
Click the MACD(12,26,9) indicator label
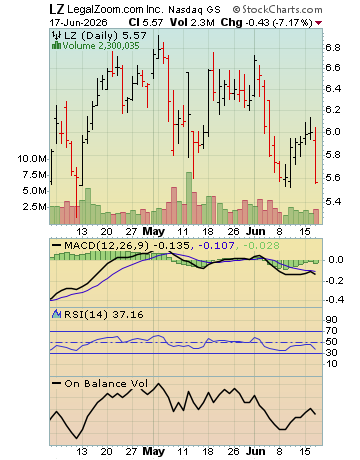(106, 246)
